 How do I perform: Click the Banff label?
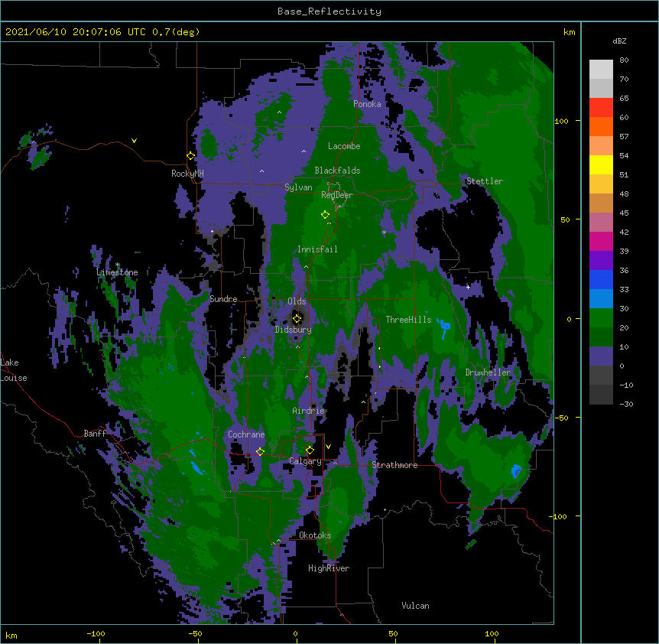[x=95, y=434]
